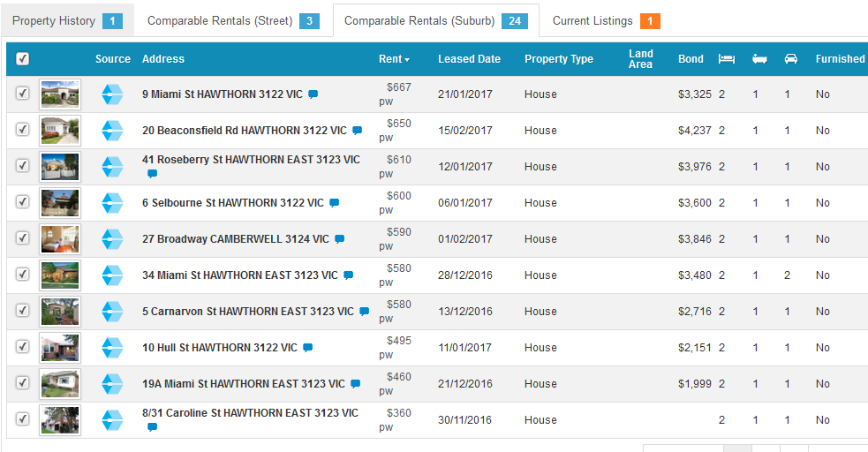Screen dimensions: 868x452
Task: Uncheck the 5 Carnarvon St row checkbox
Action: pos(23,311)
